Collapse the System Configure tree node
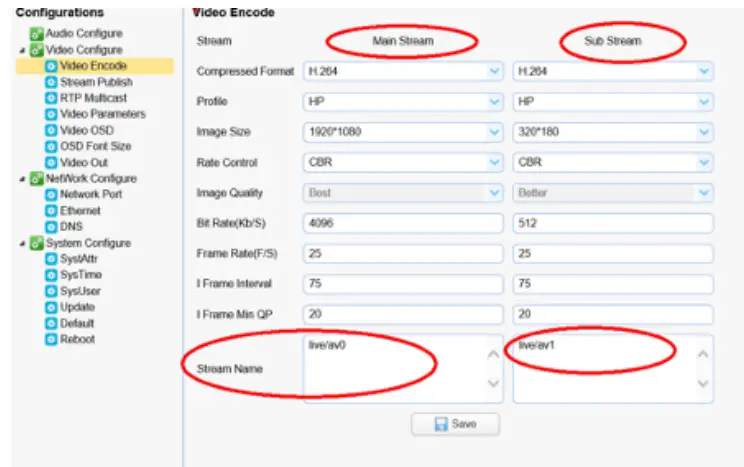The height and width of the screenshot is (467, 744). pyautogui.click(x=22, y=243)
